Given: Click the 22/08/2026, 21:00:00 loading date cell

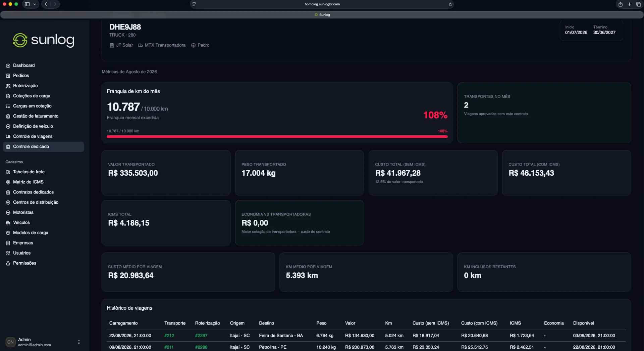Looking at the screenshot, I should pyautogui.click(x=130, y=336).
